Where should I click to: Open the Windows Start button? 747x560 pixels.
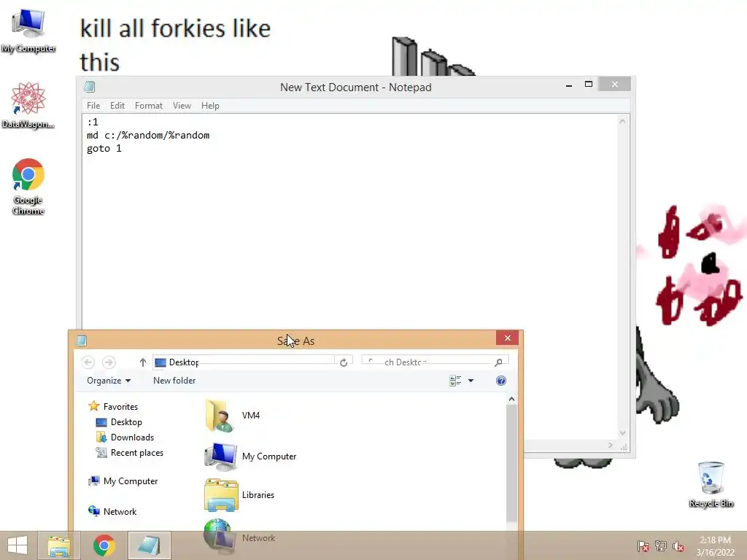coord(18,545)
